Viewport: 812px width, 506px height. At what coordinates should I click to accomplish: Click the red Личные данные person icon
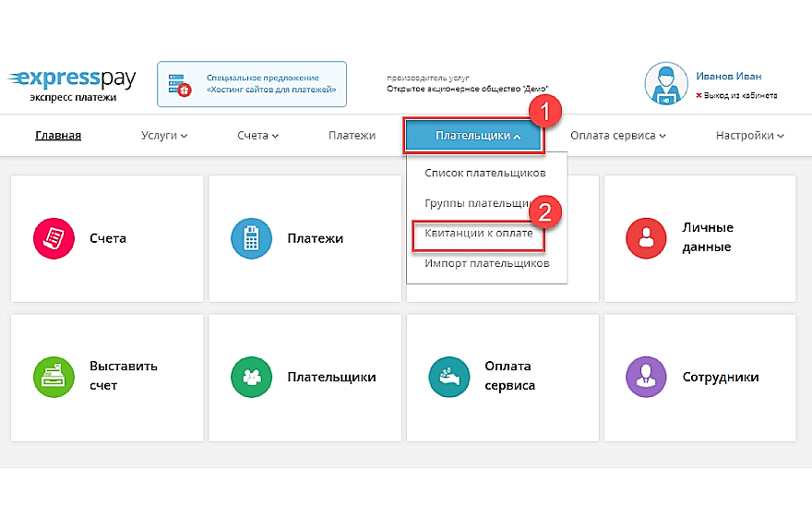point(643,238)
